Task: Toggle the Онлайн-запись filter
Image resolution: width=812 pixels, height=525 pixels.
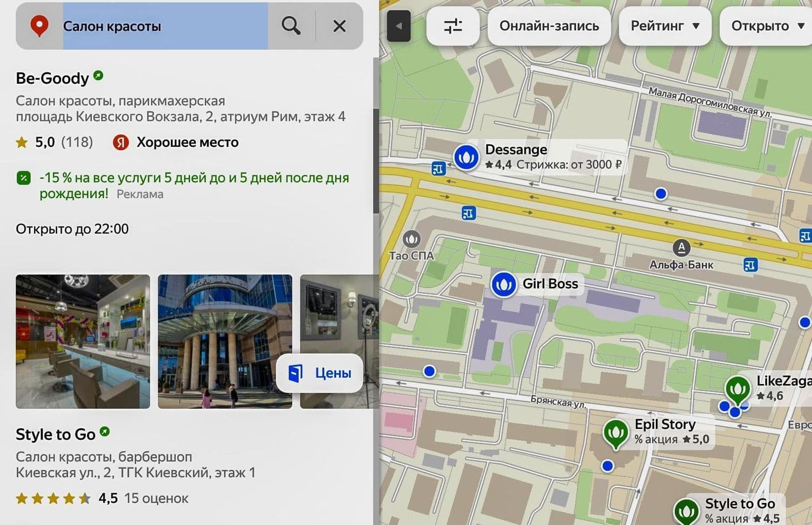Action: pyautogui.click(x=549, y=26)
